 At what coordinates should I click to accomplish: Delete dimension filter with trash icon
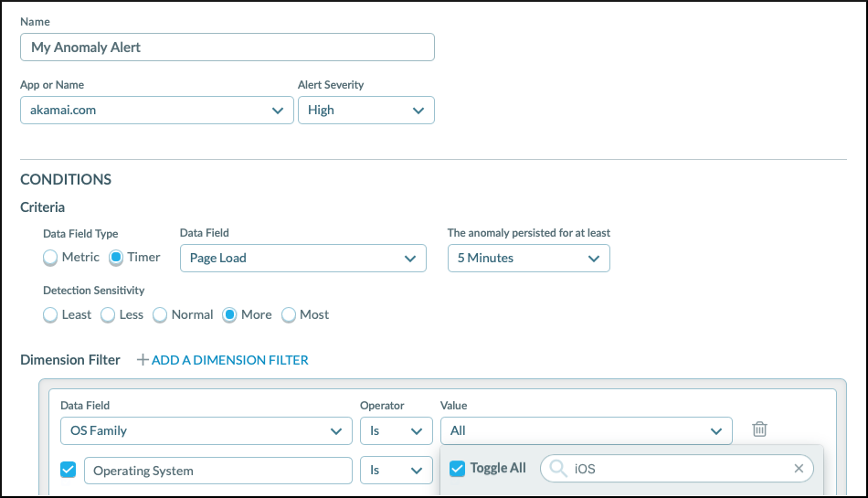758,429
